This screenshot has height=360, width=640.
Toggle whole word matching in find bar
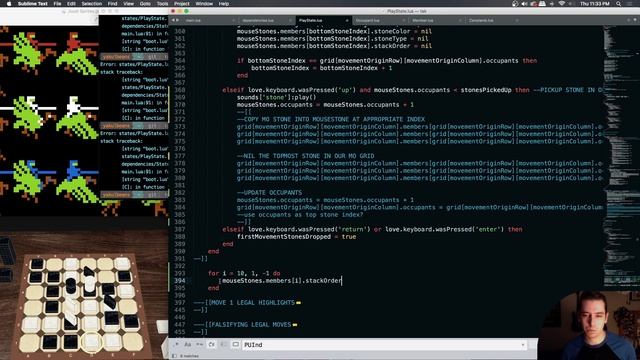point(200,344)
